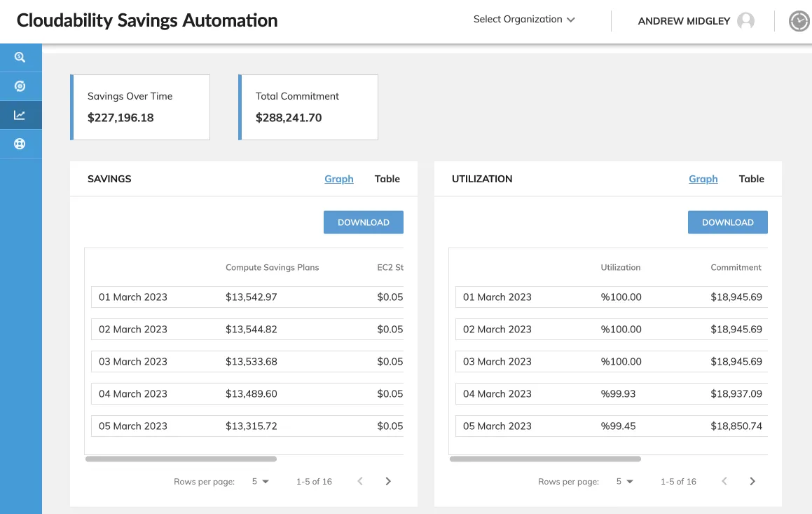Go to next page of Savings table
Screen dimensions: 812x514
click(x=388, y=481)
